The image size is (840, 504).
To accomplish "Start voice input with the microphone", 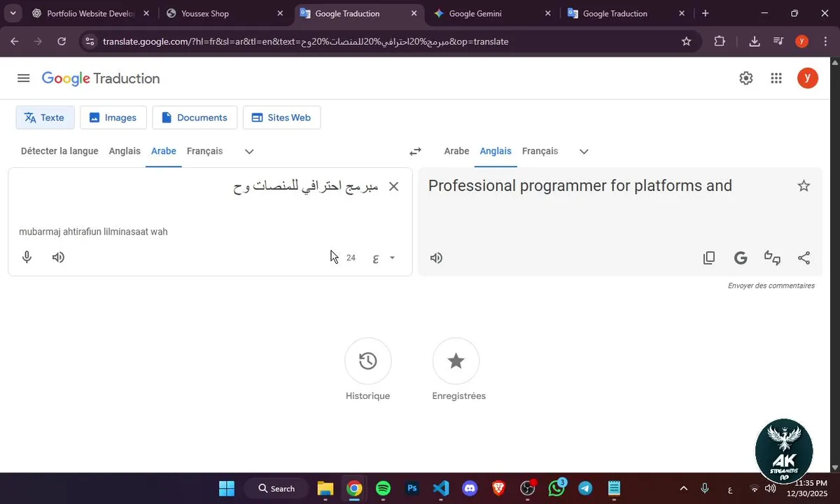I will point(27,257).
